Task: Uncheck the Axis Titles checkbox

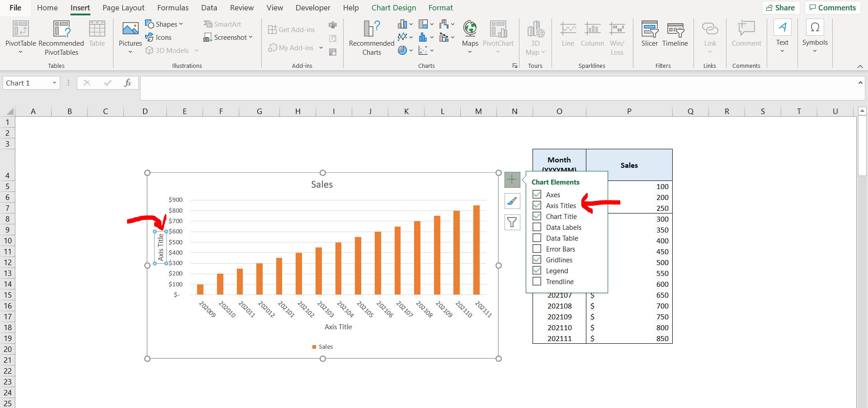Action: point(537,205)
